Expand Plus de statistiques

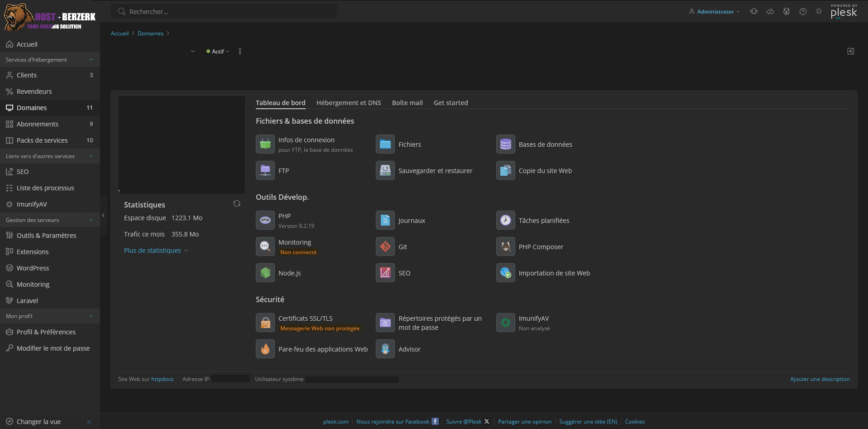click(156, 251)
